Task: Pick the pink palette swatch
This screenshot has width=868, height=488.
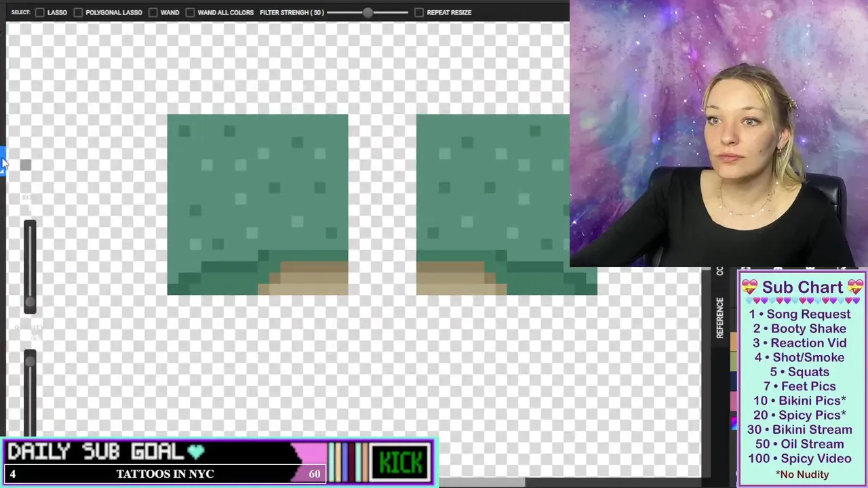Action: click(734, 401)
